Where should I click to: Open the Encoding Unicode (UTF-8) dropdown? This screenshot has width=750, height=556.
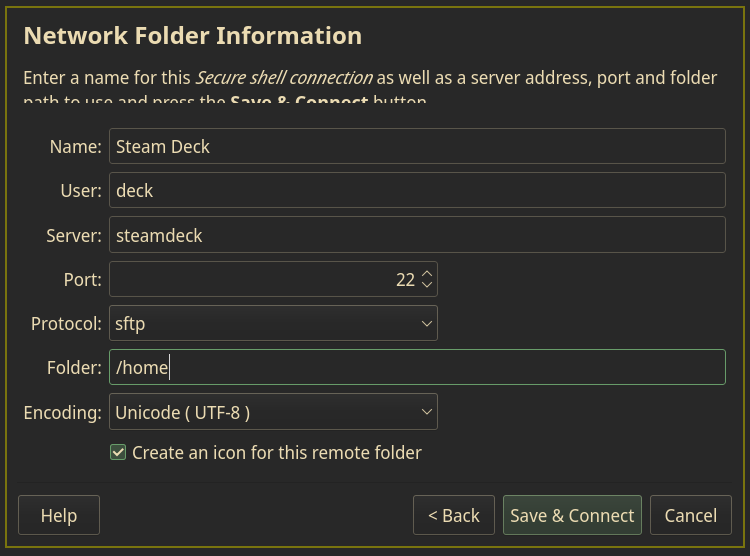click(x=272, y=411)
